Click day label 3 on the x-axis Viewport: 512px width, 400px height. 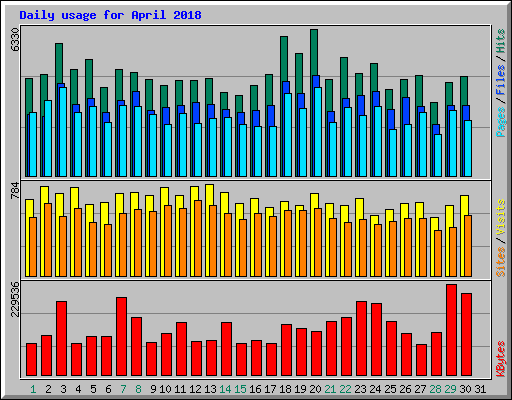click(x=63, y=389)
